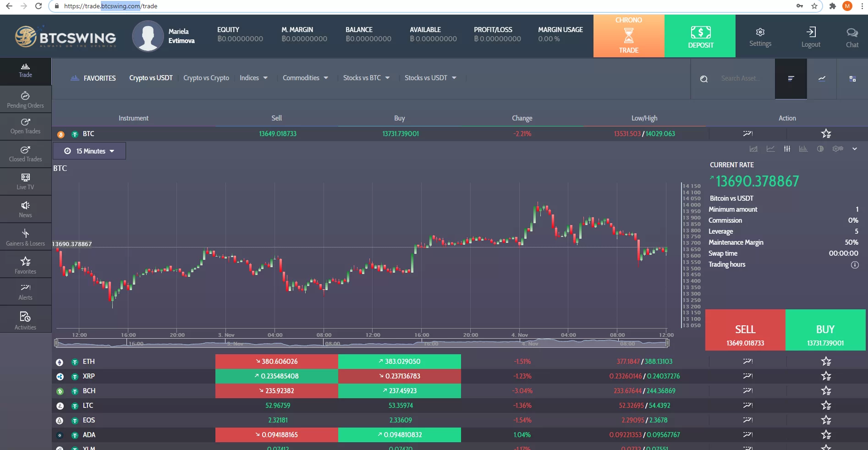Add ADA to favorites with star
Image resolution: width=868 pixels, height=450 pixels.
point(826,434)
